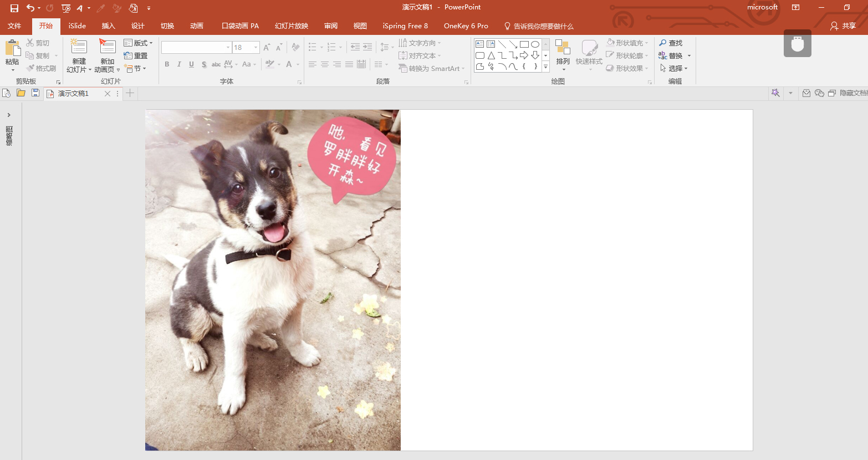Select the ellipse shape in gallery

tap(535, 44)
